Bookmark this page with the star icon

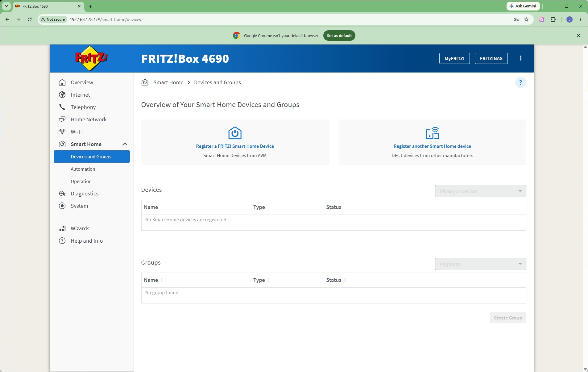click(526, 19)
